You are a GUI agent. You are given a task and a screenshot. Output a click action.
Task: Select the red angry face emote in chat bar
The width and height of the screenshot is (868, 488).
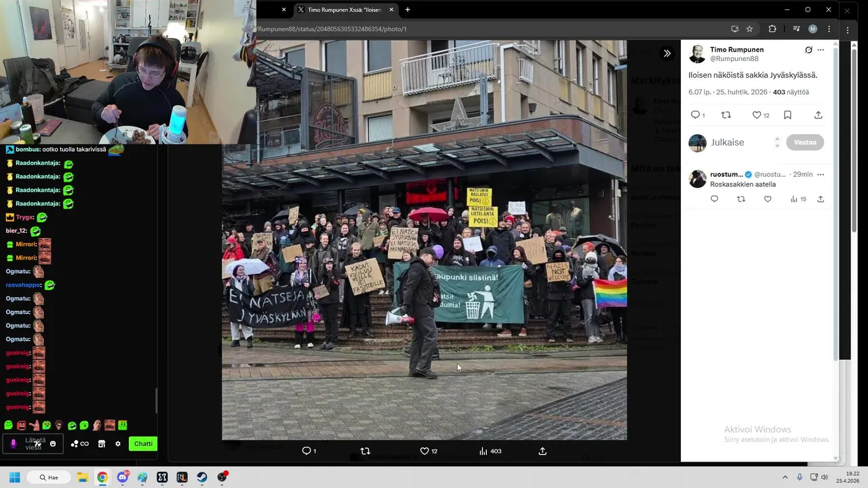click(21, 426)
